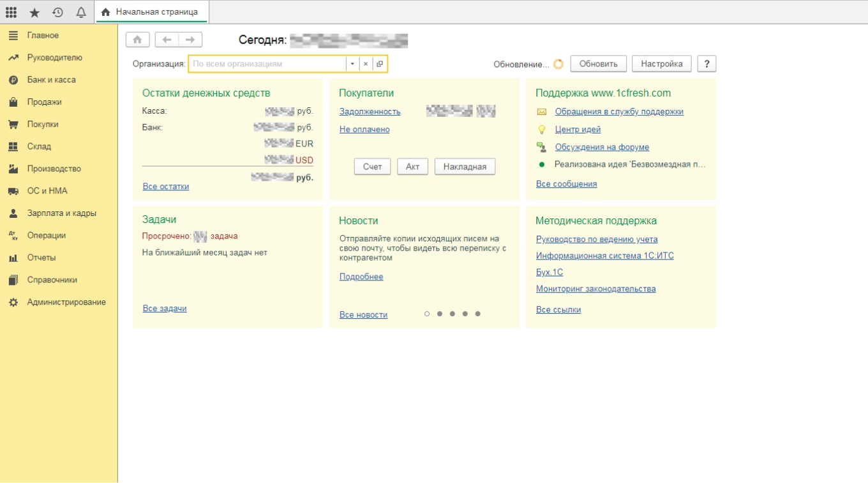Go forward with right arrow button

pos(190,40)
